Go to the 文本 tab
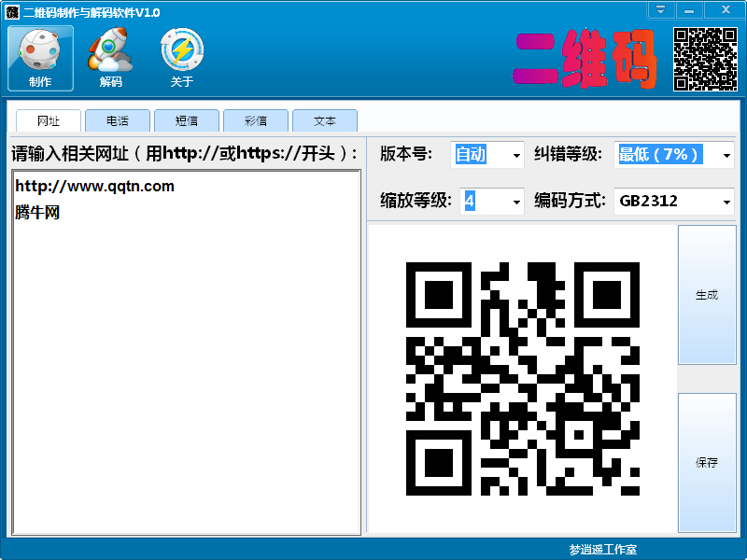The width and height of the screenshot is (747, 560). pos(325,121)
